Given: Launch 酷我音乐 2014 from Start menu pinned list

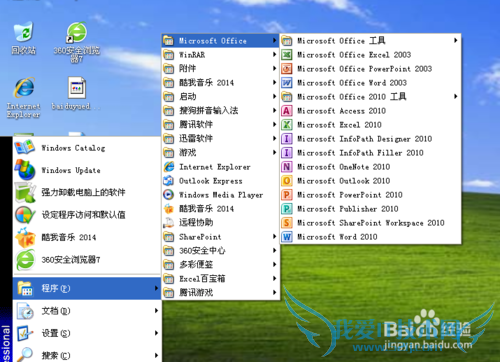Looking at the screenshot, I should click(87, 237).
